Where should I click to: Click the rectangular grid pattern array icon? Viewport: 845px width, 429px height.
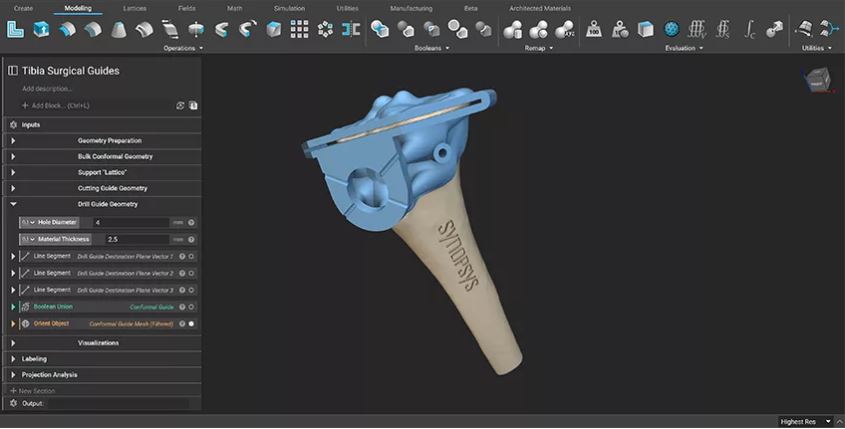coord(299,29)
